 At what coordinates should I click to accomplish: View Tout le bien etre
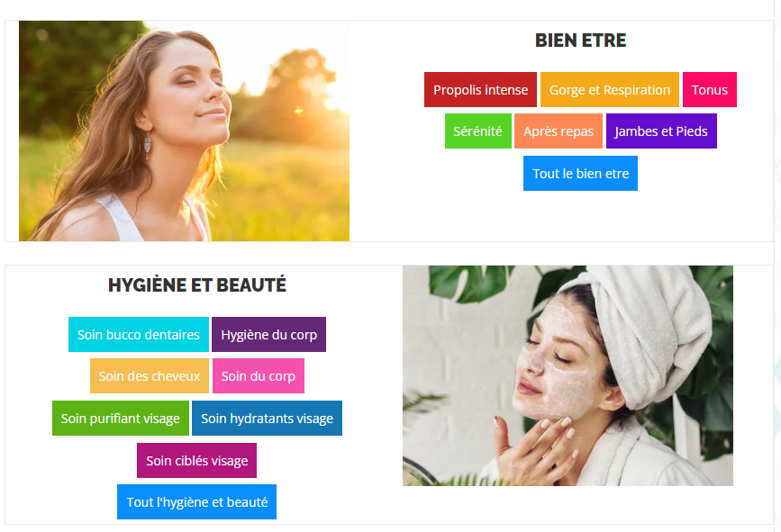pyautogui.click(x=580, y=173)
